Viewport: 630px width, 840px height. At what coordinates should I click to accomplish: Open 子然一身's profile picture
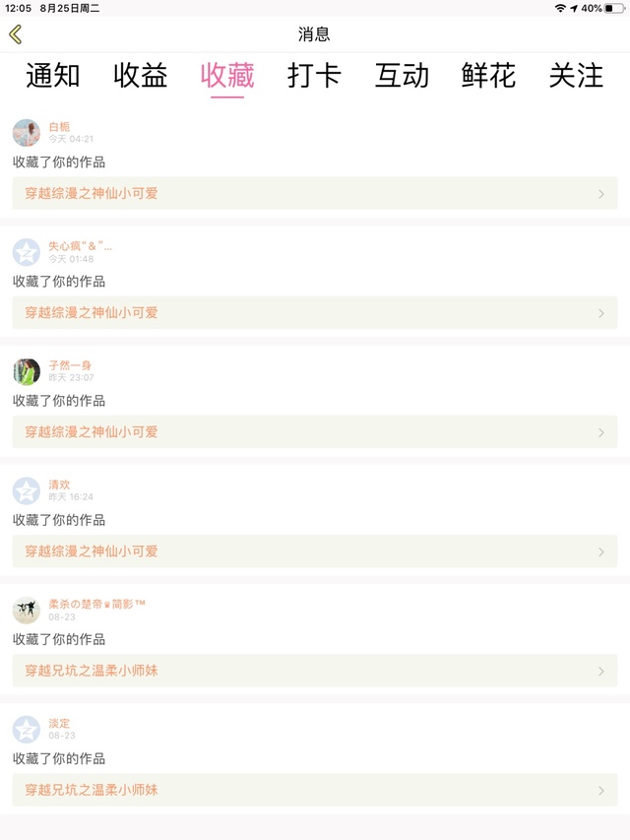[x=27, y=371]
